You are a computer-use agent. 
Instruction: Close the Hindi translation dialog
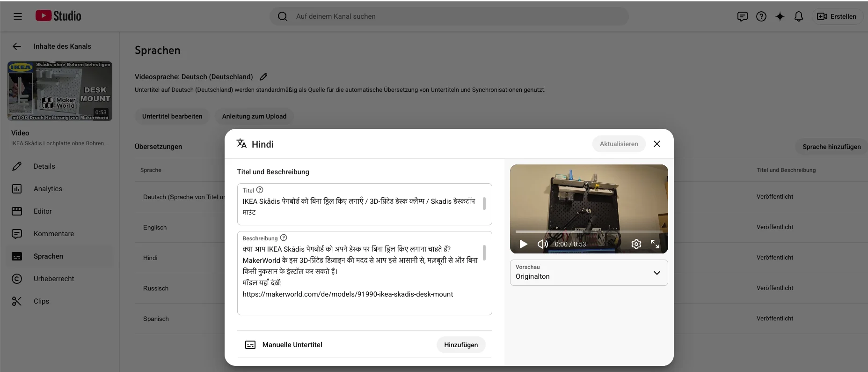pyautogui.click(x=657, y=144)
